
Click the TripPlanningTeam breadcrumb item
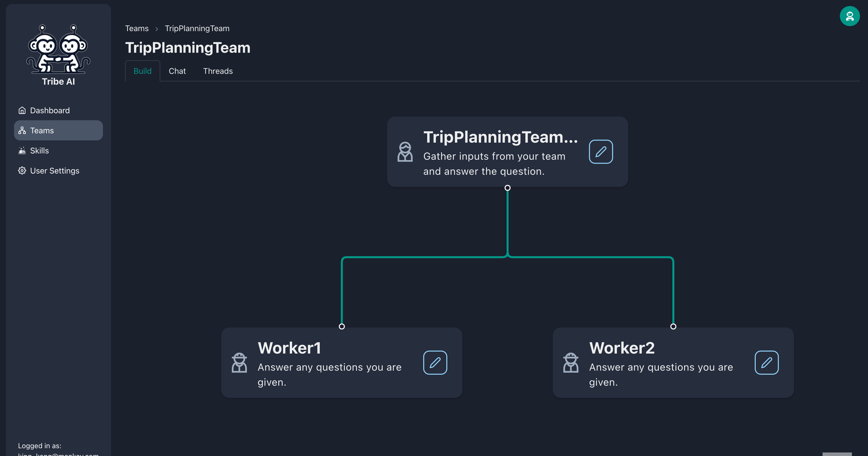coord(197,29)
